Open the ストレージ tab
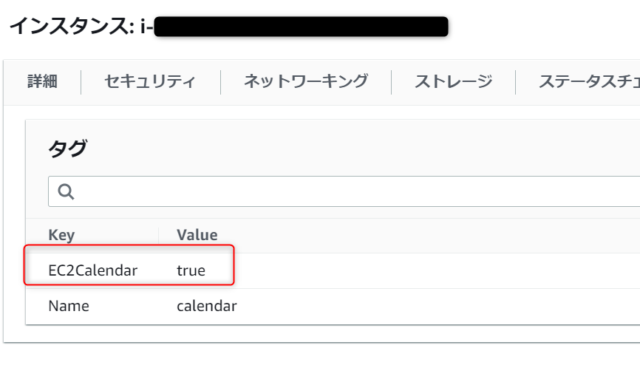The image size is (640, 365). pos(453,82)
